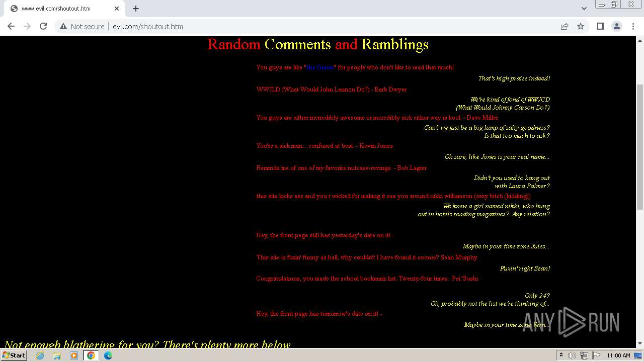Click "Fuxin' right Sean!" reply
Image resolution: width=644 pixels, height=362 pixels.
525,268
